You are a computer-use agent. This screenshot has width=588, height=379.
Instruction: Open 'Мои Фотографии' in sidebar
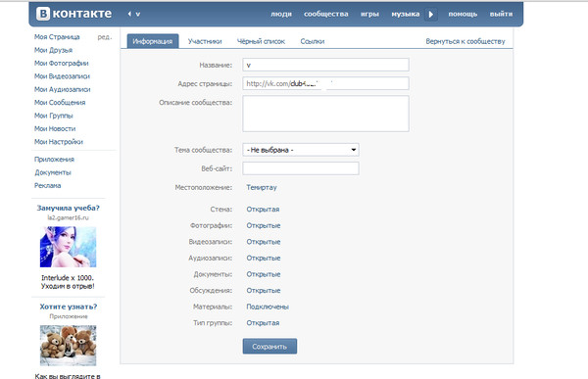62,63
